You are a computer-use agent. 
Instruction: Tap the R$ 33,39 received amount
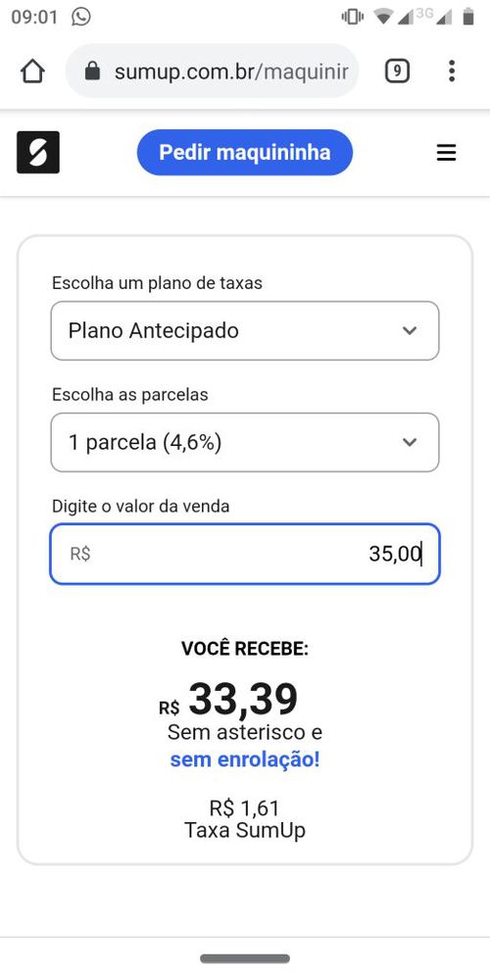pyautogui.click(x=228, y=700)
